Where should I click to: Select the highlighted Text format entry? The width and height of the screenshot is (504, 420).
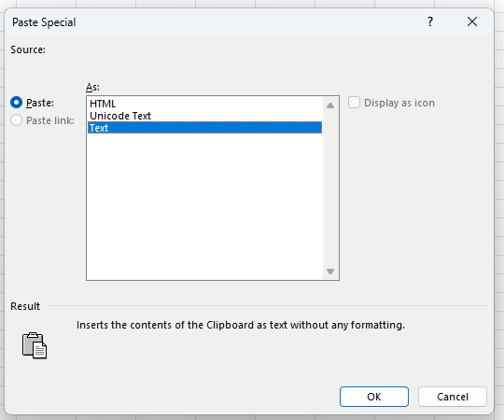pyautogui.click(x=204, y=128)
